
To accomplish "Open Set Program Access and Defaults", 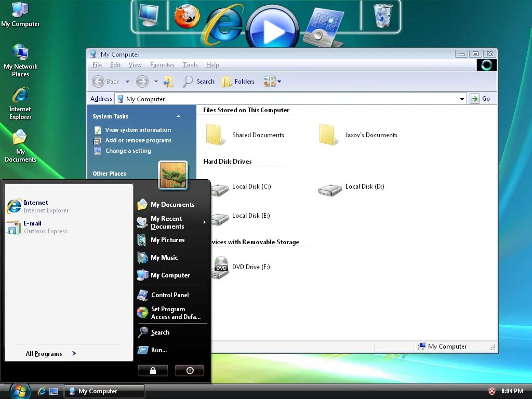I will [169, 313].
